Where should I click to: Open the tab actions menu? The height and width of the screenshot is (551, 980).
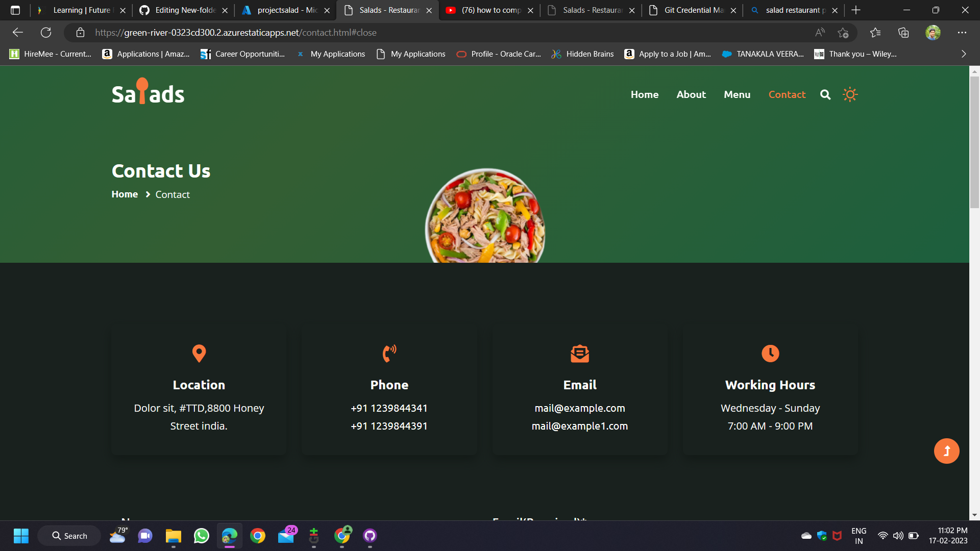pos(15,10)
